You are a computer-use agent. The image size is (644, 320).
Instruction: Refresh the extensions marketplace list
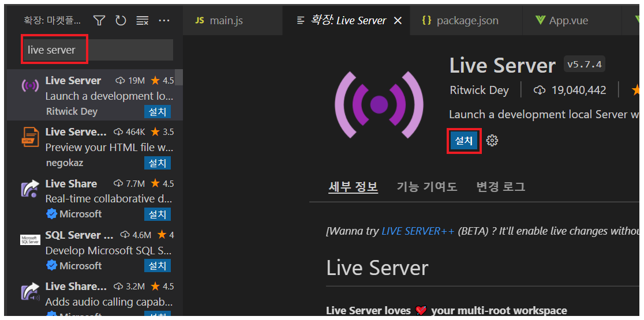pos(121,20)
